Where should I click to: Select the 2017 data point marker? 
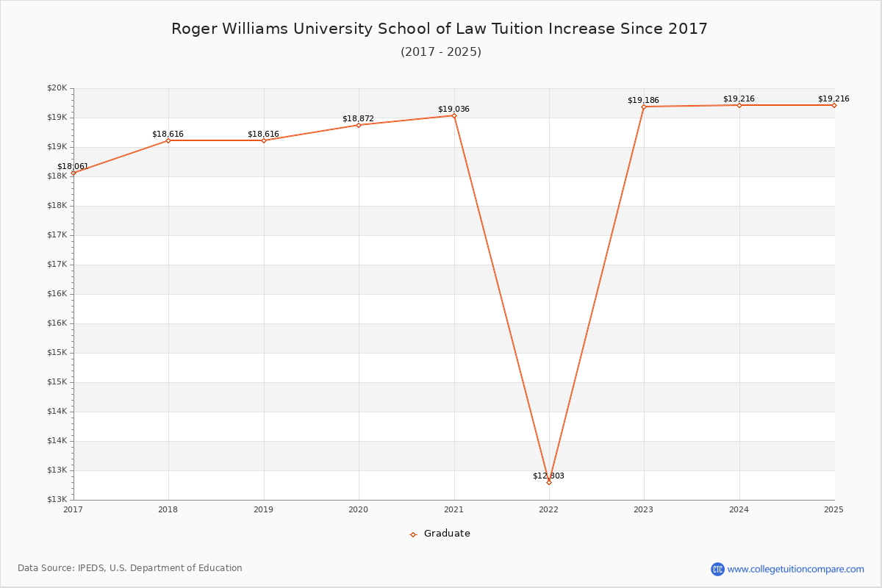click(73, 173)
